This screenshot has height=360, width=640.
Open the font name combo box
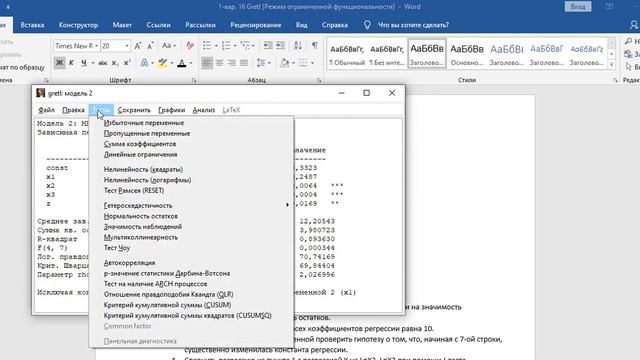[x=76, y=46]
